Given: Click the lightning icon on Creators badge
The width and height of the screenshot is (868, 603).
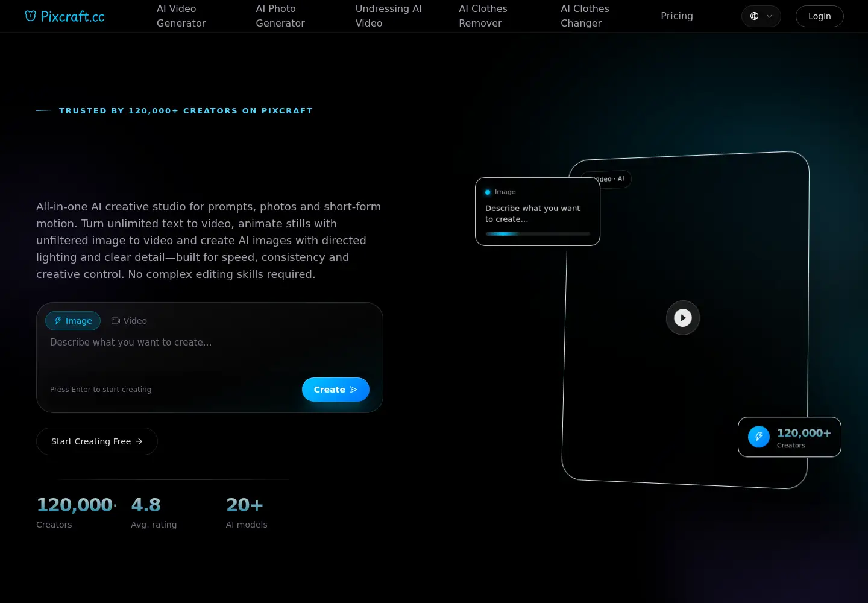Looking at the screenshot, I should (x=759, y=437).
